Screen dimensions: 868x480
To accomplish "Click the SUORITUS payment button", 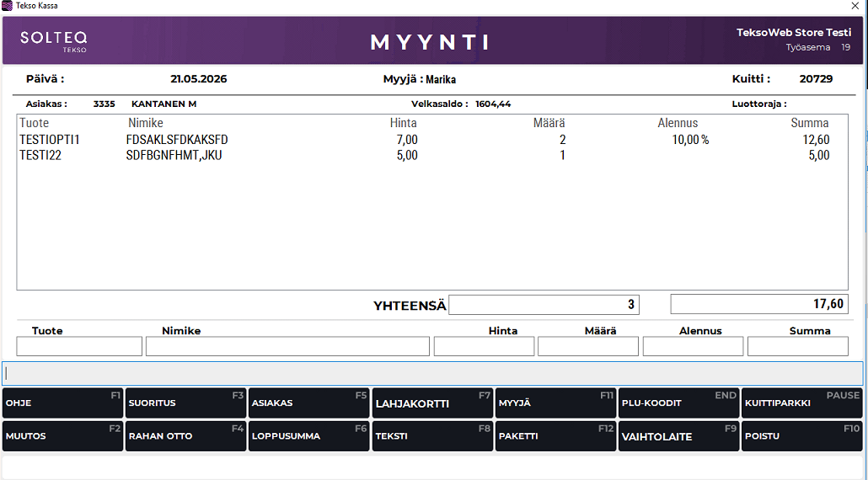I will tap(185, 403).
